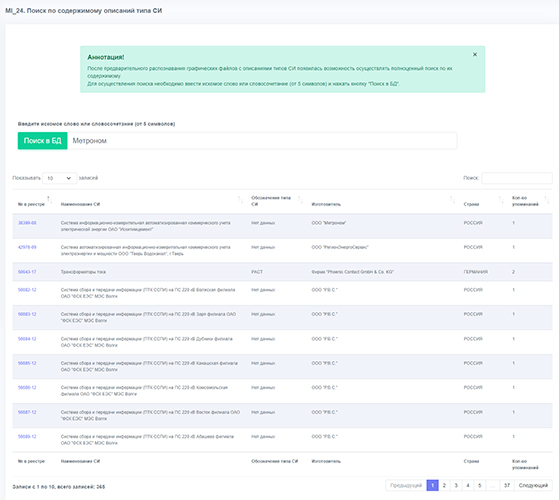Viewport: 559px width, 500px height.
Task: Go to page 5 of results
Action: tap(479, 485)
